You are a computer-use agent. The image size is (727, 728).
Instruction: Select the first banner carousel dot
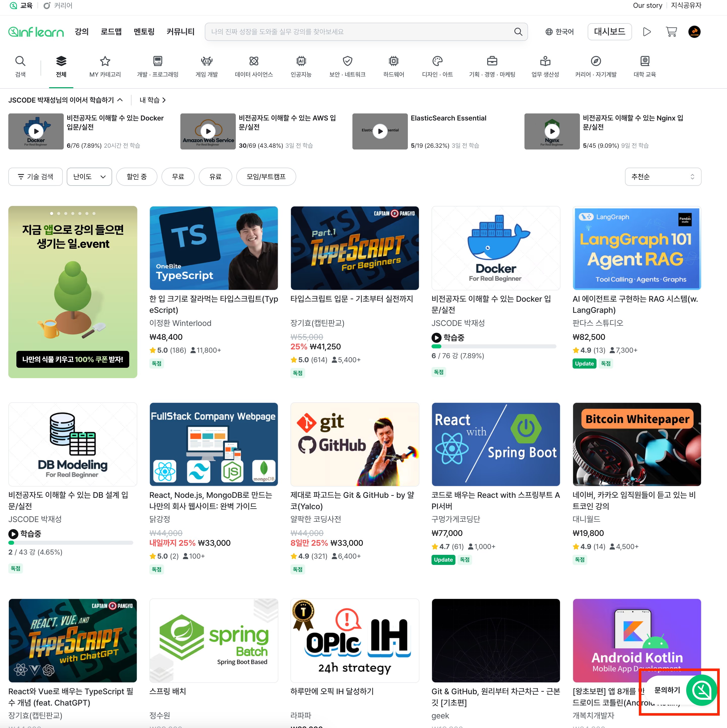click(52, 214)
